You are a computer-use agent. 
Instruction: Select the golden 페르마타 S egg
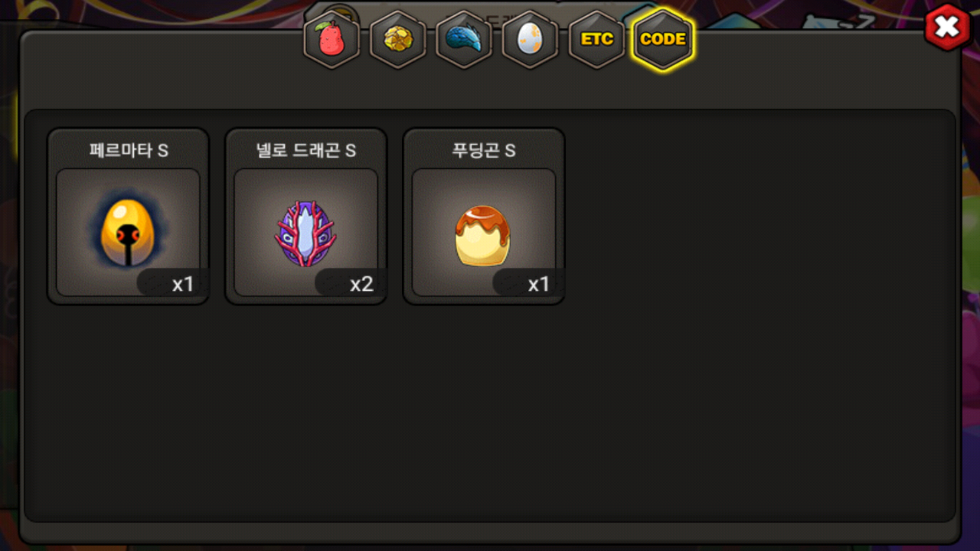pos(128,232)
